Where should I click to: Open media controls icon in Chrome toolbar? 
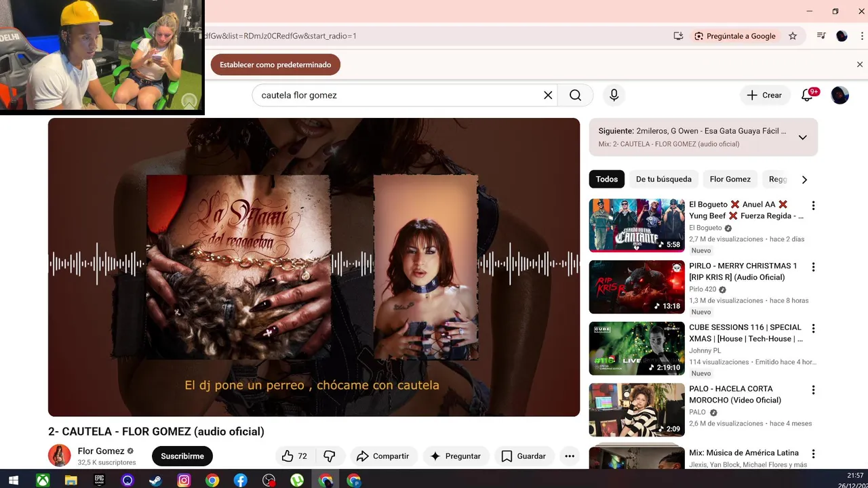(821, 36)
